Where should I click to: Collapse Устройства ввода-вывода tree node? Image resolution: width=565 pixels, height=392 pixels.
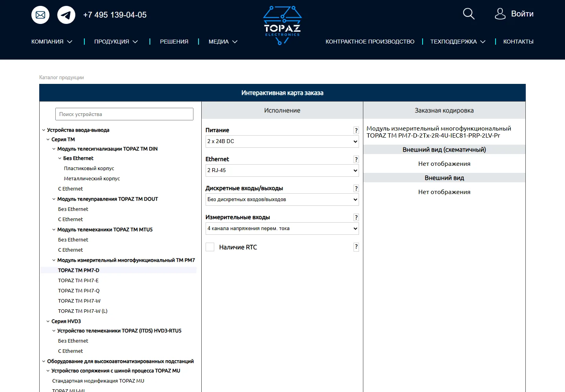click(x=44, y=130)
